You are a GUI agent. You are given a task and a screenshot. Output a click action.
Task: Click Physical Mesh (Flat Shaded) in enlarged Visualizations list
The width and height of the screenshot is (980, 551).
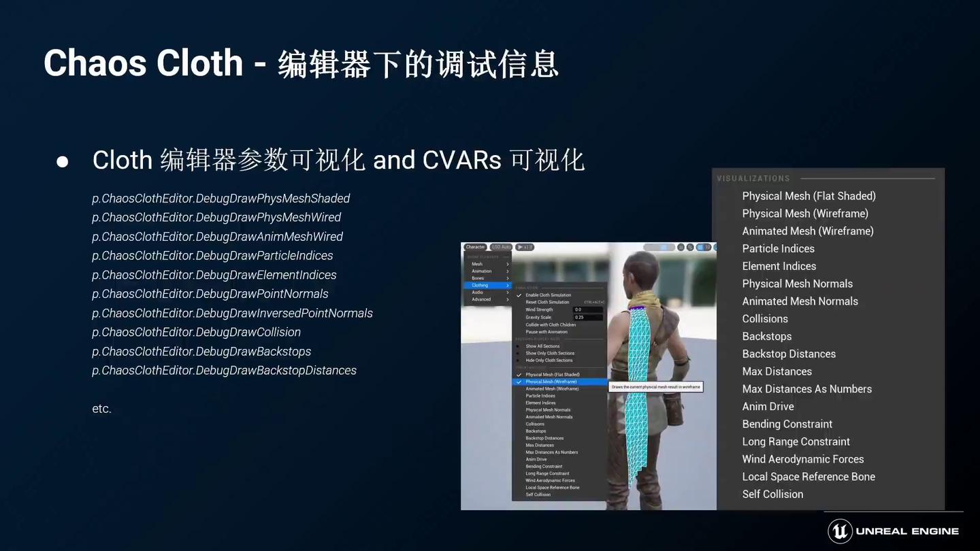808,196
